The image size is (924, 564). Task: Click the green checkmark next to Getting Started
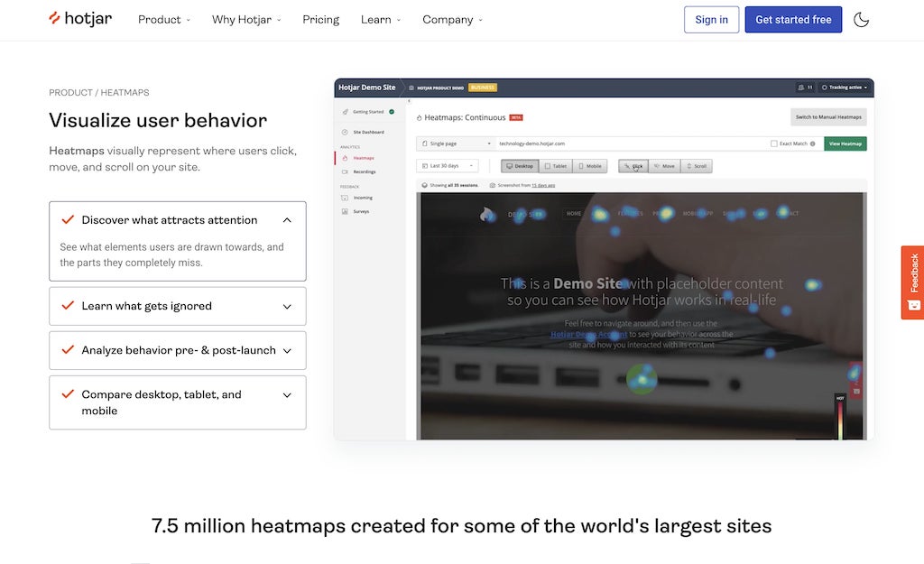(x=392, y=111)
